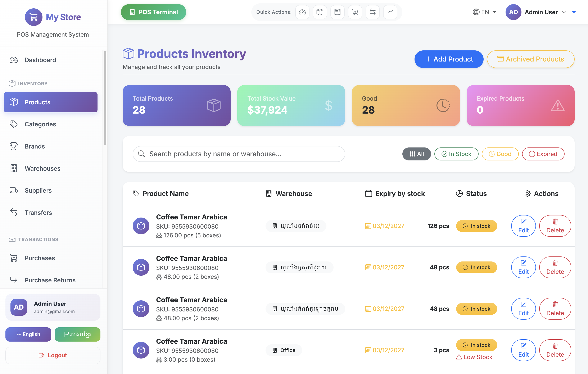Image resolution: width=588 pixels, height=374 pixels.
Task: Log out using the Logout button
Action: (53, 355)
